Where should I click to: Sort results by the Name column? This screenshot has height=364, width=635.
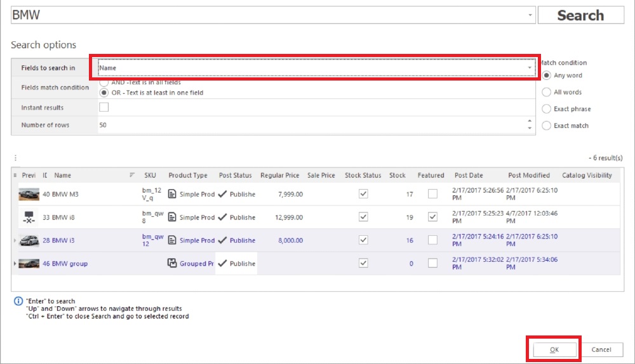pyautogui.click(x=63, y=175)
